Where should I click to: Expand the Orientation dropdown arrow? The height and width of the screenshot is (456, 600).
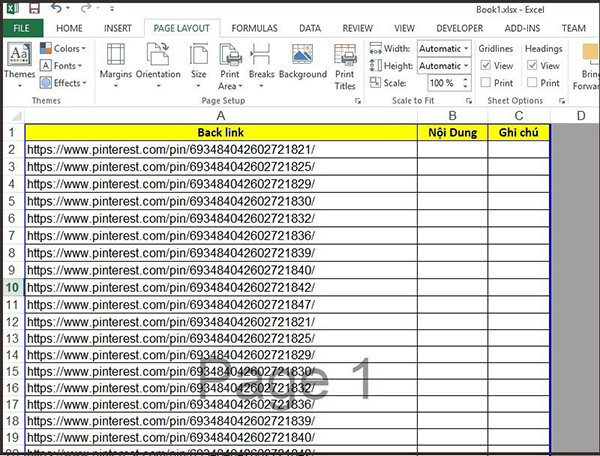coord(158,86)
